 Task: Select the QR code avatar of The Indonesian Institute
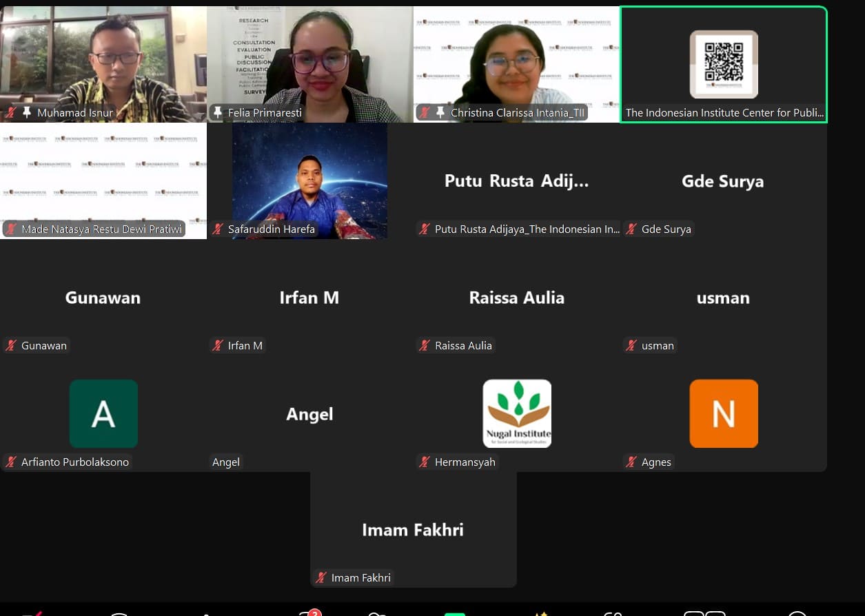724,64
